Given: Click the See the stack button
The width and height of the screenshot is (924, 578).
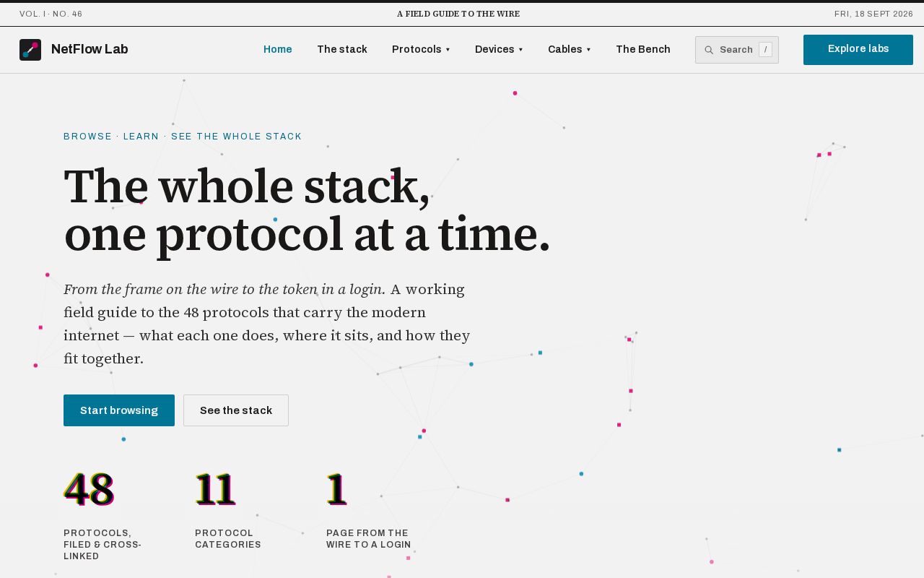Looking at the screenshot, I should pyautogui.click(x=236, y=410).
